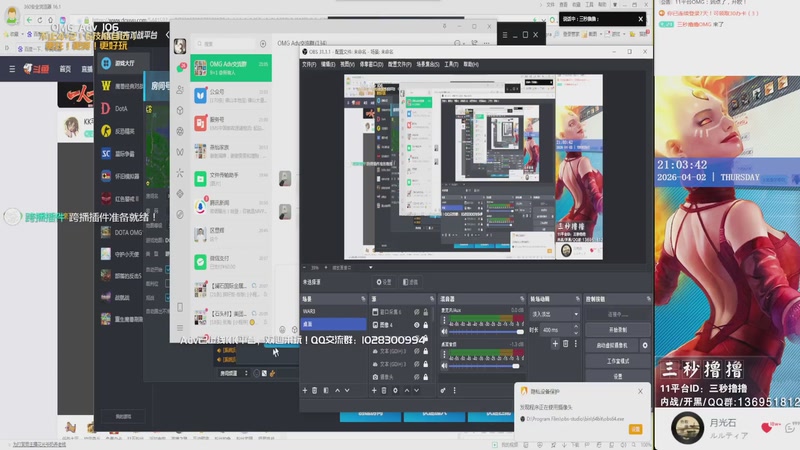The image size is (800, 450).
Task: Remove scene transition with trash icon
Action: [565, 344]
